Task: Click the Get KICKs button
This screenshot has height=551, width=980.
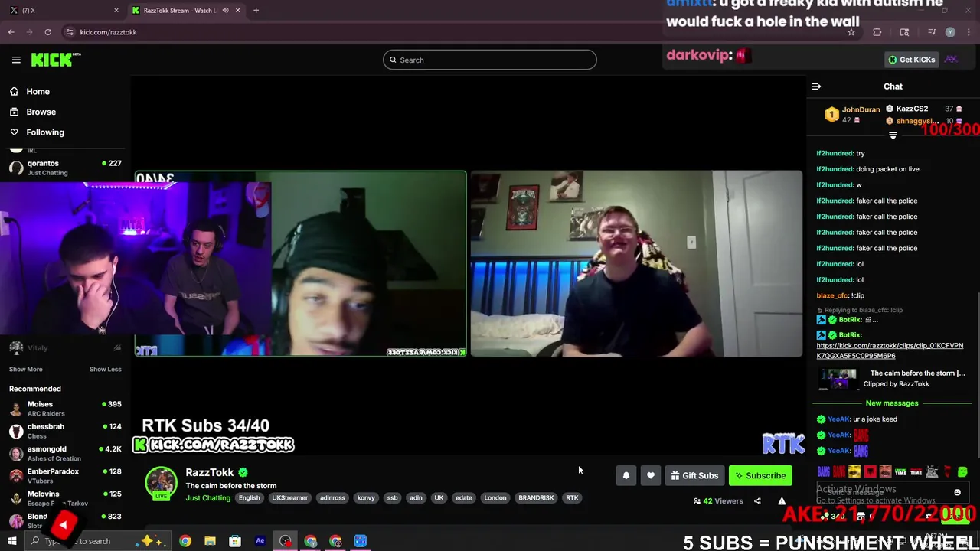Action: [x=911, y=60]
